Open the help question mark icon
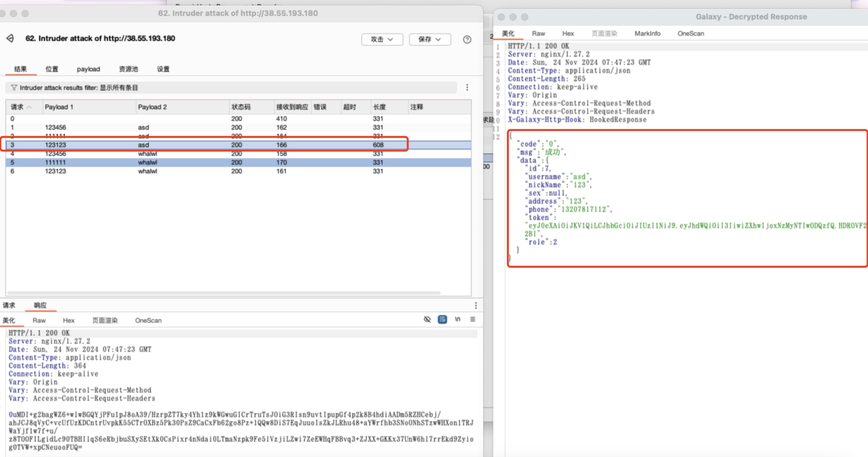This screenshot has width=868, height=457. pyautogui.click(x=467, y=40)
